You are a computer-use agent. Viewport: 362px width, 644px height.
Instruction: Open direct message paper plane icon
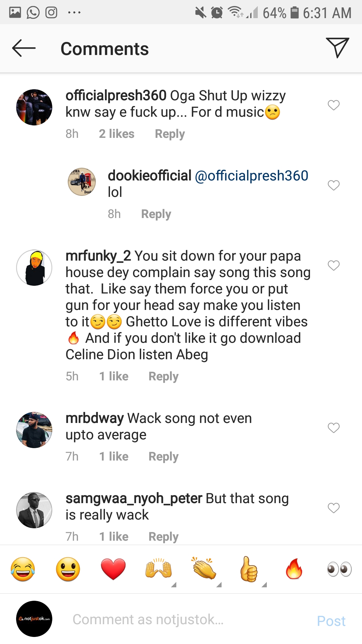tap(337, 48)
